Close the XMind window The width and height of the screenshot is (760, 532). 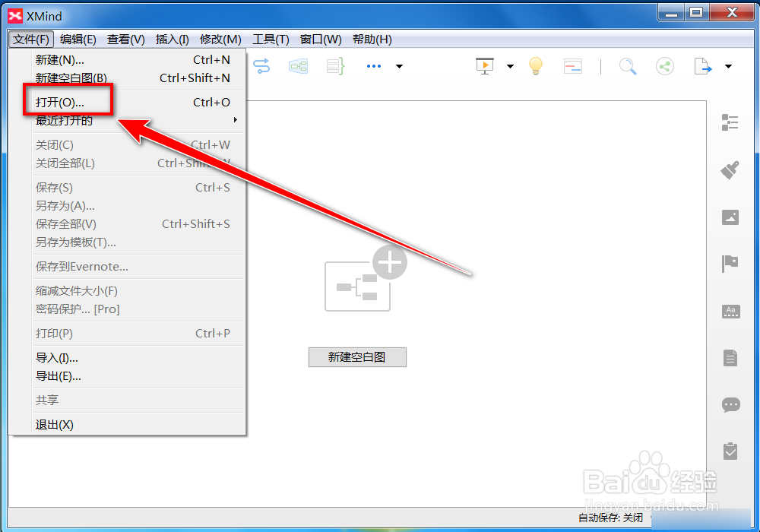[732, 13]
